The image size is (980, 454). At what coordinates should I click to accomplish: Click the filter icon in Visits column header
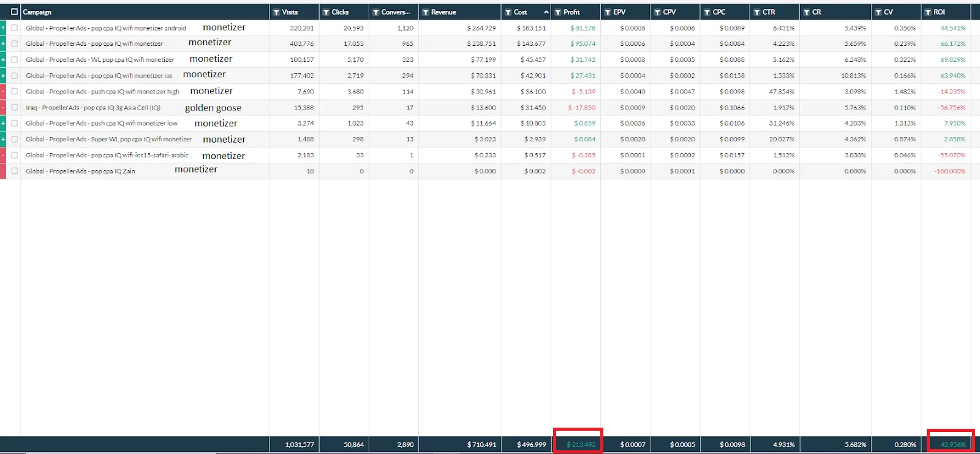click(276, 12)
